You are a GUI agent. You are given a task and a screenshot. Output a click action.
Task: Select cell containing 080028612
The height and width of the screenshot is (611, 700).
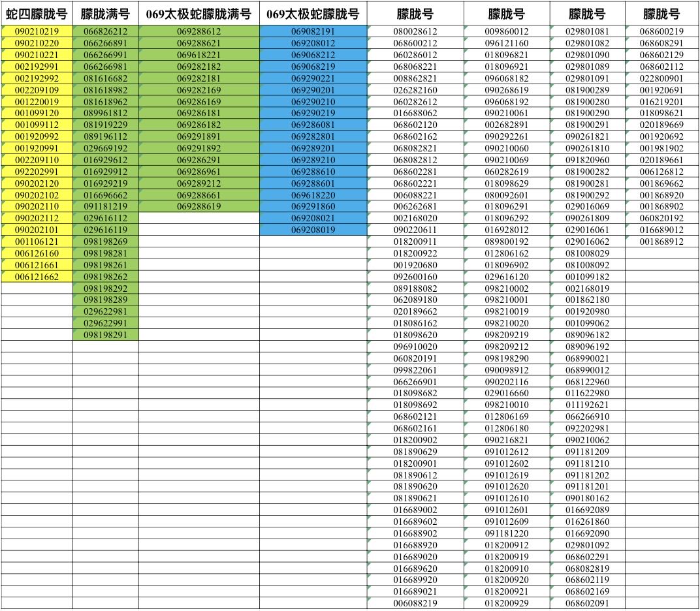pos(415,31)
